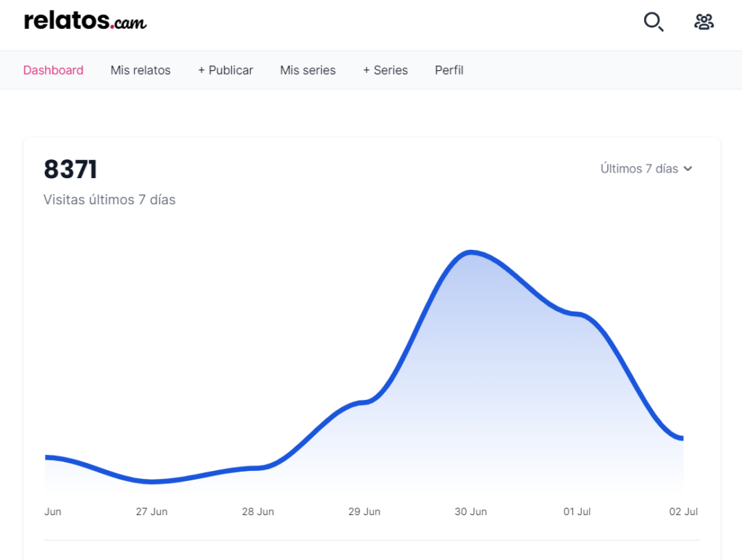The height and width of the screenshot is (560, 742).
Task: Click the 30 Jun axis label
Action: [471, 511]
